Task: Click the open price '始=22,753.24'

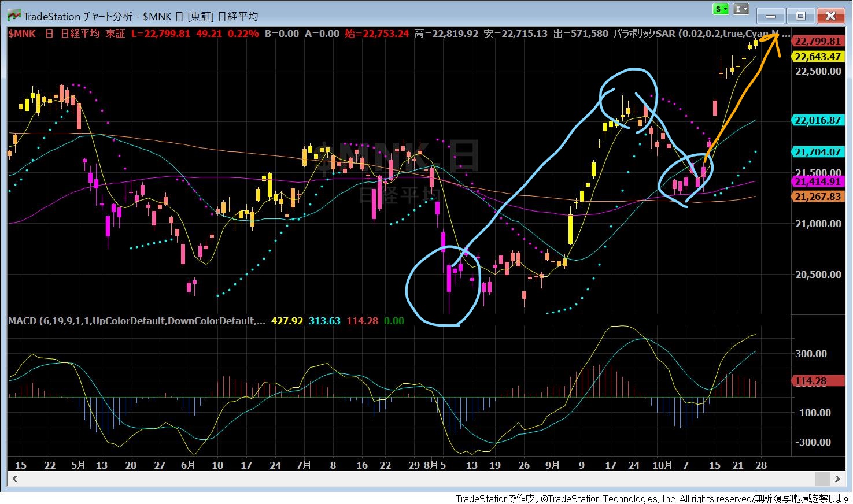Action: coord(377,34)
